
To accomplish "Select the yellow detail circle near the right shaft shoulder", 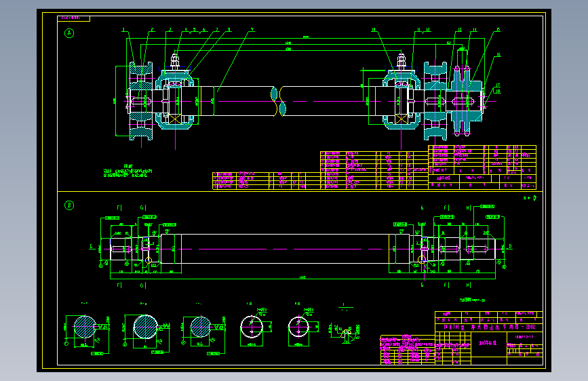I will pos(422,259).
